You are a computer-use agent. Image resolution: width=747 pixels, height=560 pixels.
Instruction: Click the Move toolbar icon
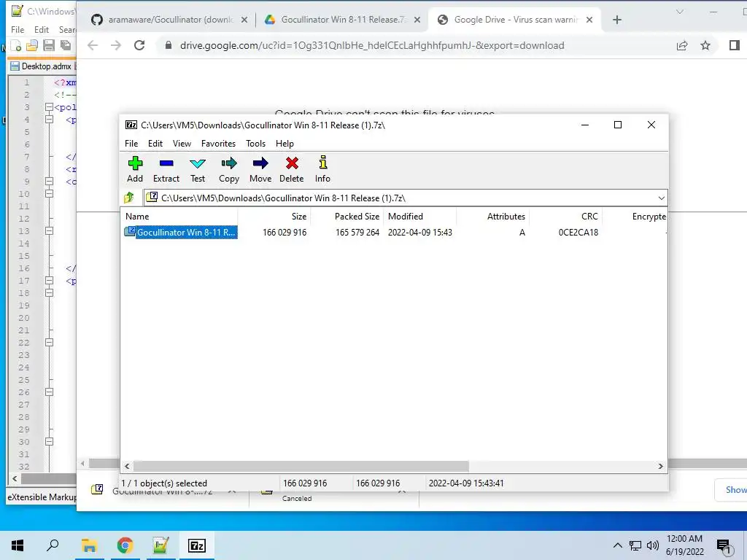(260, 169)
